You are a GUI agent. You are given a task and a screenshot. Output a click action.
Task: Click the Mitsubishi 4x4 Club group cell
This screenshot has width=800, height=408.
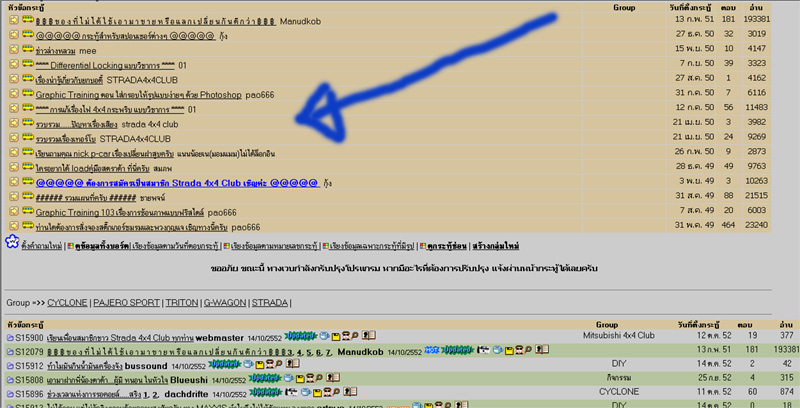click(x=619, y=335)
